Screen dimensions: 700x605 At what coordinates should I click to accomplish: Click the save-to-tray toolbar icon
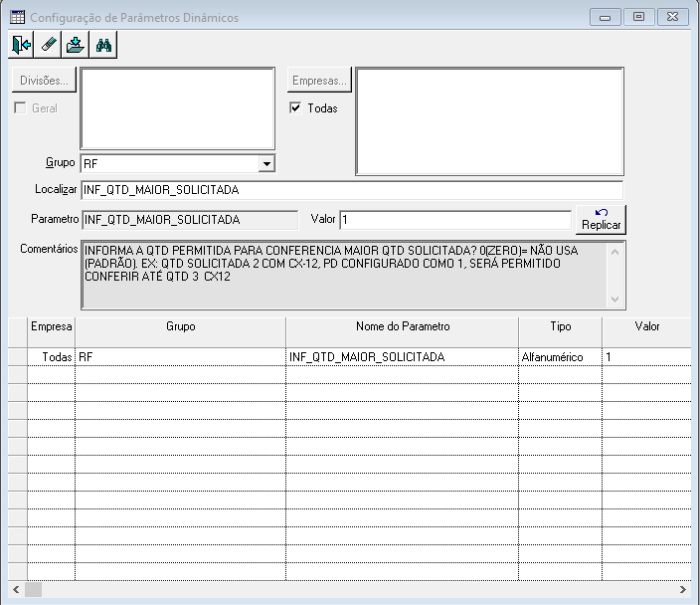pos(75,45)
